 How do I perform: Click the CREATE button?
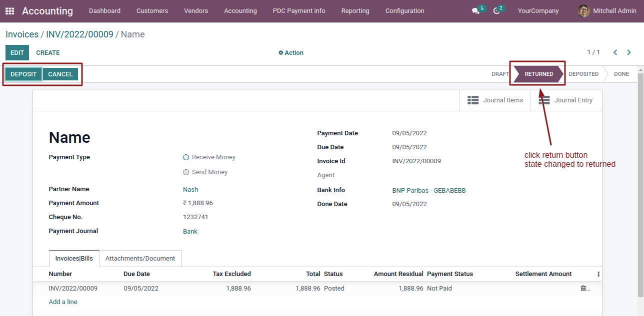tap(48, 53)
